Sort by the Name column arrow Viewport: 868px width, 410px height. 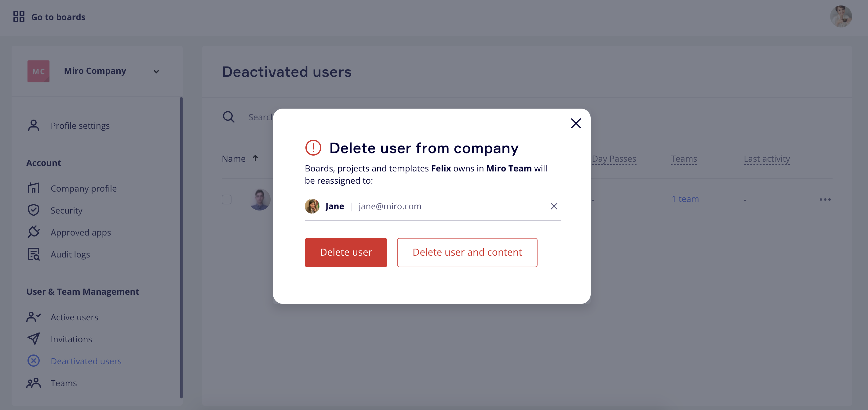(x=255, y=158)
